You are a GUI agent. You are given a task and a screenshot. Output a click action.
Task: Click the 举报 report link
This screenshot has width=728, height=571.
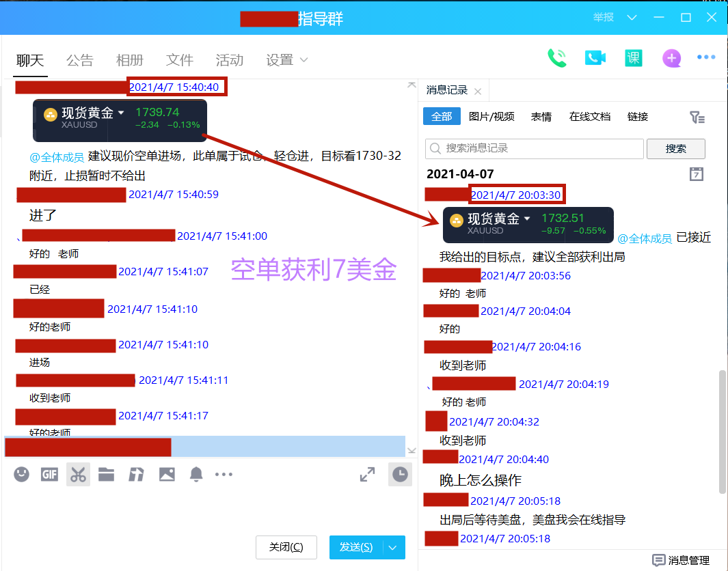603,17
